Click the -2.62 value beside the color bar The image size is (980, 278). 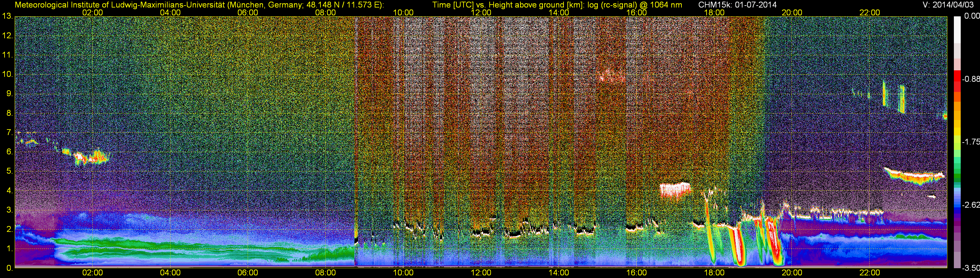pos(971,205)
